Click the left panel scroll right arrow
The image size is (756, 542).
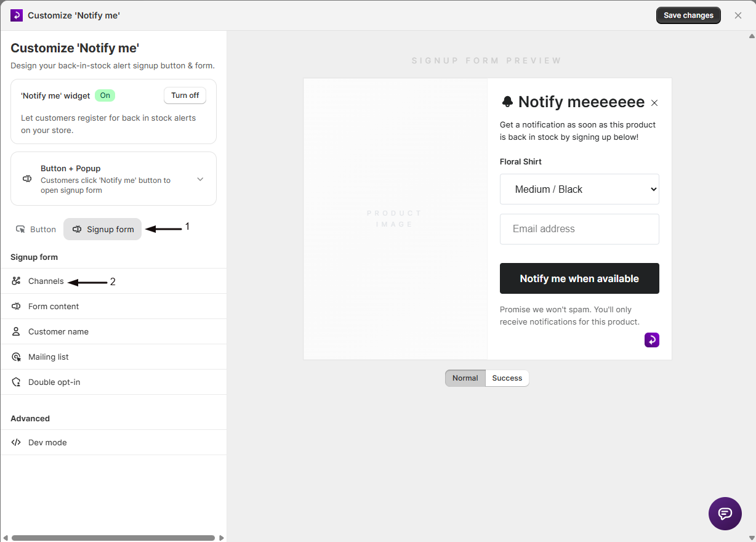tap(222, 538)
